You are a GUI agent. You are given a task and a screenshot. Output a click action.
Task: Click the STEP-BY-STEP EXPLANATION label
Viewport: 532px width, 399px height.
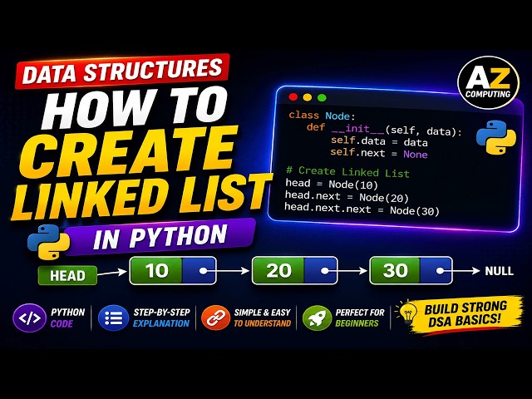click(161, 318)
